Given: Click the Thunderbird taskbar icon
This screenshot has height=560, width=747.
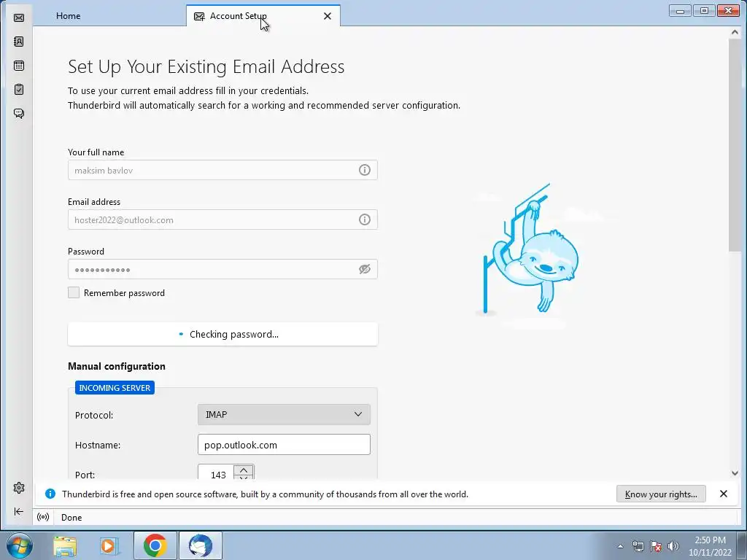Looking at the screenshot, I should pos(200,545).
